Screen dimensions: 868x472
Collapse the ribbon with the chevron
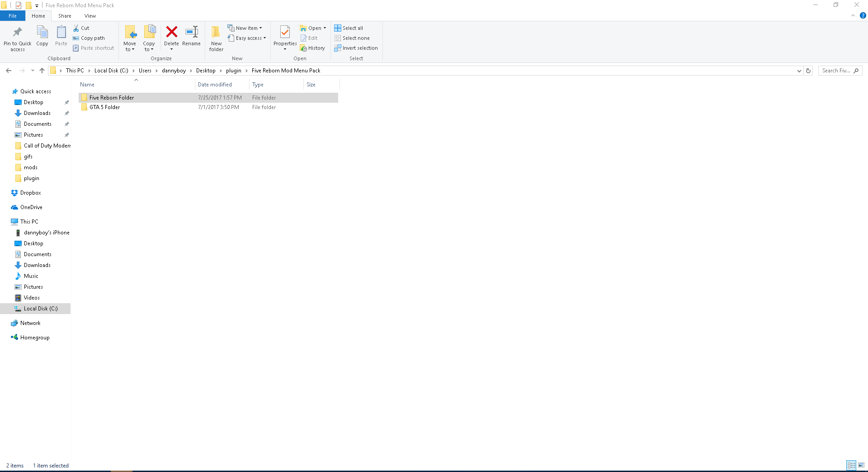click(853, 15)
